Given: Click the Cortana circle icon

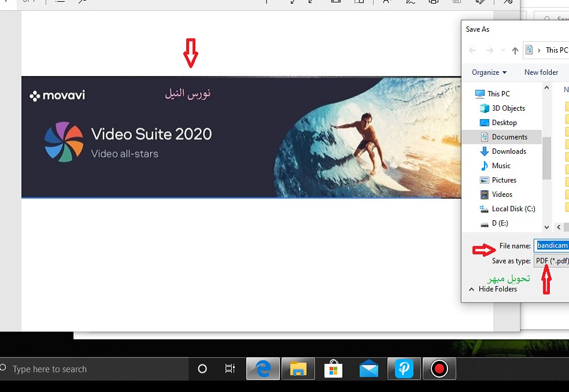Looking at the screenshot, I should pos(202,369).
